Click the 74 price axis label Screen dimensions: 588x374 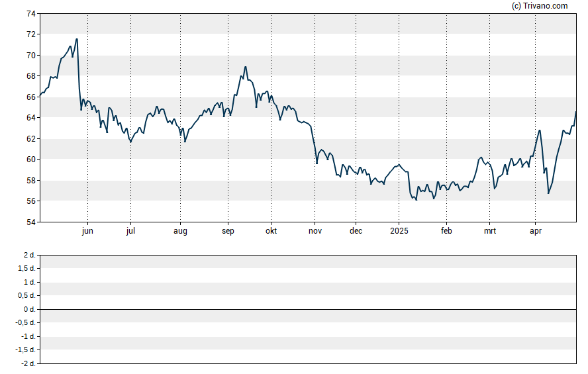[x=30, y=14]
